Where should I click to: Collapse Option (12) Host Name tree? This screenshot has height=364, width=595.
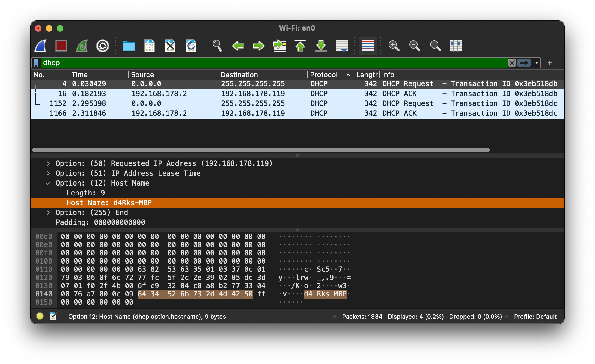(48, 183)
